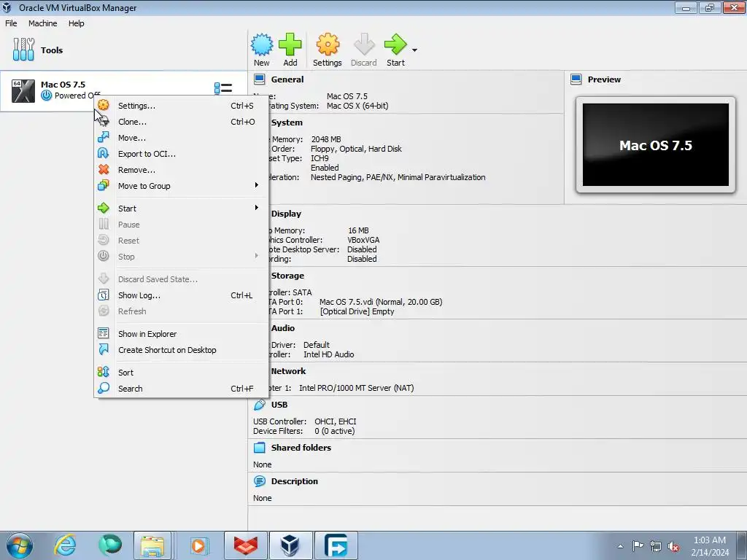Open the Machine menu
The height and width of the screenshot is (560, 747).
tap(43, 23)
